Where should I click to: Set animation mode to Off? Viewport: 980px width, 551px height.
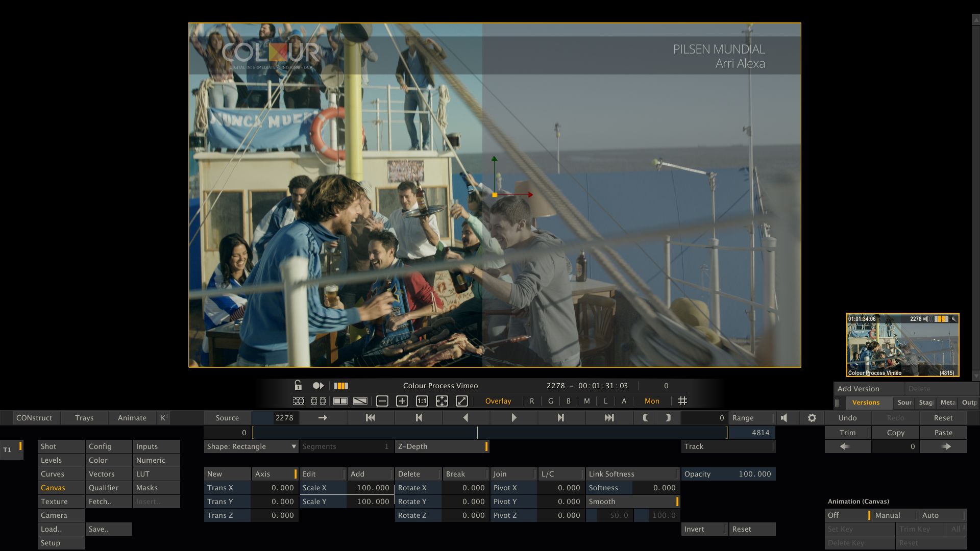[x=848, y=515]
